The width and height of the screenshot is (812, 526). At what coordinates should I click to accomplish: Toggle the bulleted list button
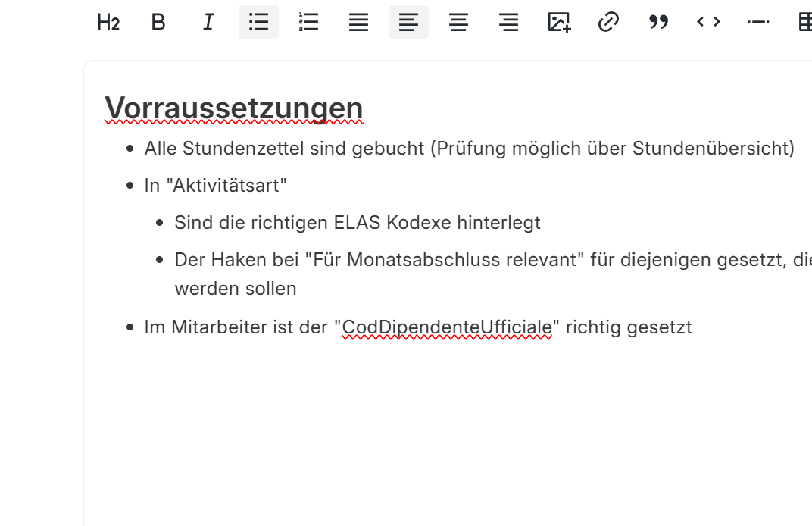[258, 23]
